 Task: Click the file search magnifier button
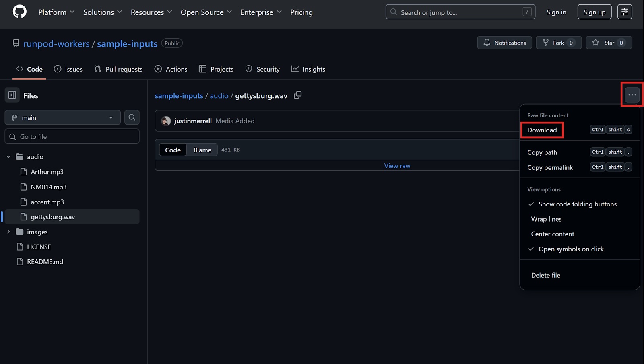(132, 117)
